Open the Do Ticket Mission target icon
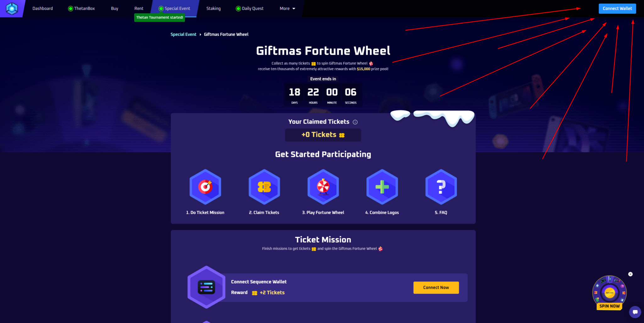Image resolution: width=644 pixels, height=323 pixels. point(205,187)
